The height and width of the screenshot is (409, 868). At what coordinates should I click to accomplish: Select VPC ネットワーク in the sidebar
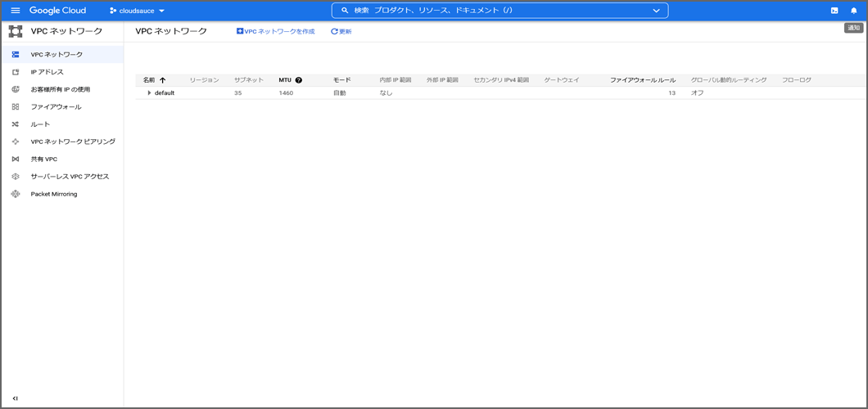tap(62, 54)
